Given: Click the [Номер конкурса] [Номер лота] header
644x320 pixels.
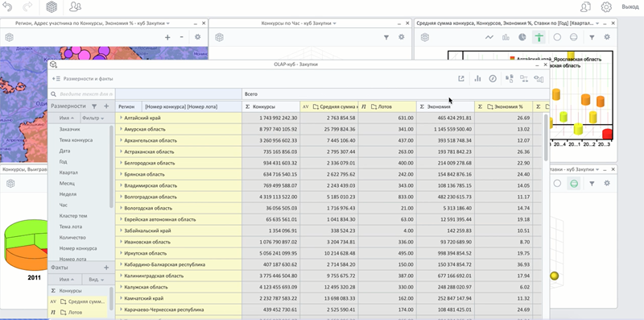Looking at the screenshot, I should [192, 106].
